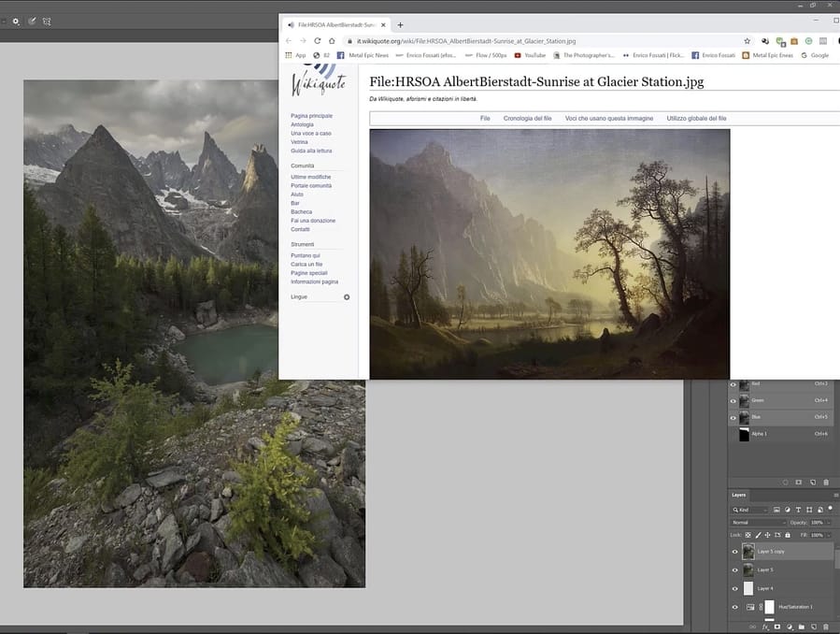Image resolution: width=840 pixels, height=634 pixels.
Task: Filter layers by pixel layers
Action: [x=776, y=510]
